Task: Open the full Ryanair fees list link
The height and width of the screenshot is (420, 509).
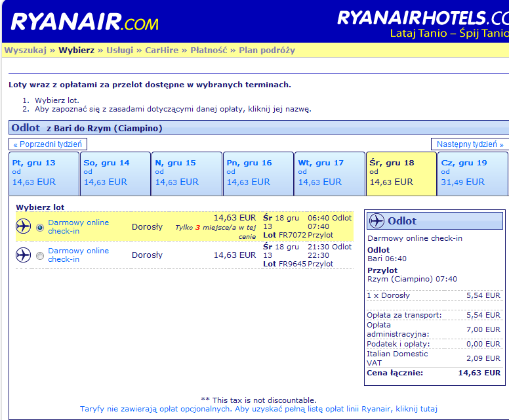Action: [x=258, y=409]
